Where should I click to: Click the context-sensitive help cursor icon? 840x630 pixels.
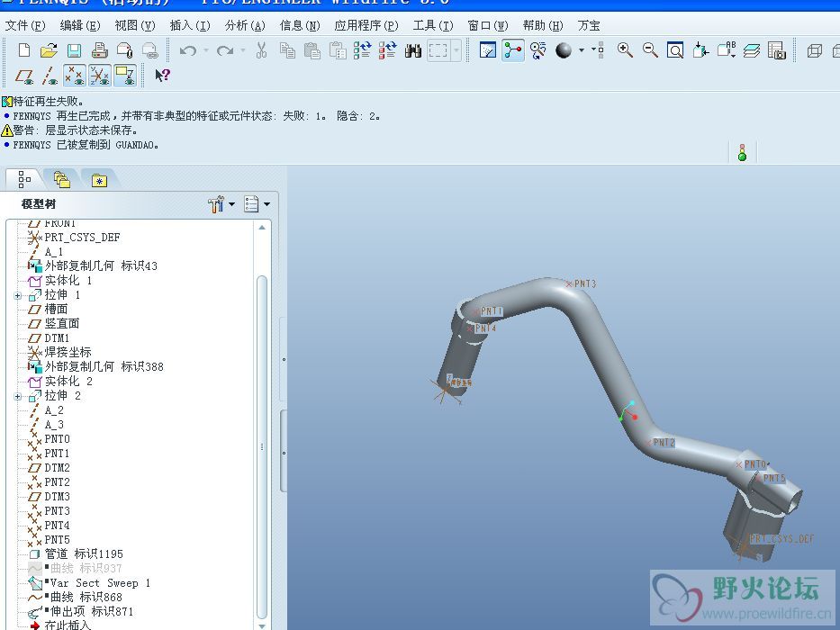(162, 76)
